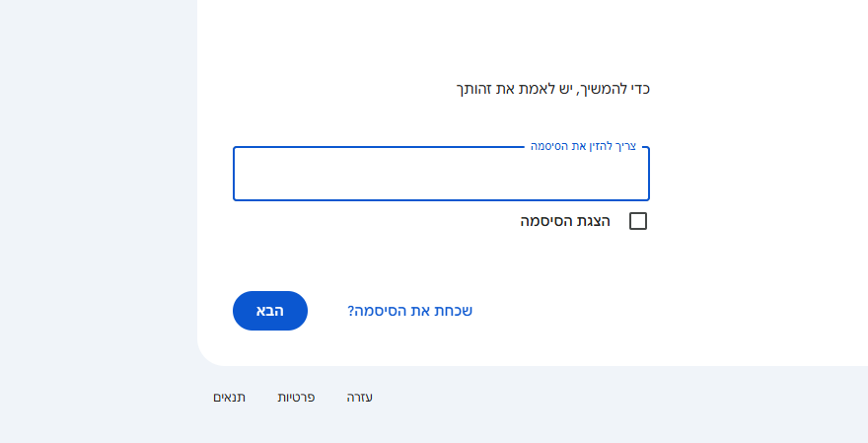Open the פרטיות footer link
Viewport: 868px width, 443px height.
[x=296, y=398]
